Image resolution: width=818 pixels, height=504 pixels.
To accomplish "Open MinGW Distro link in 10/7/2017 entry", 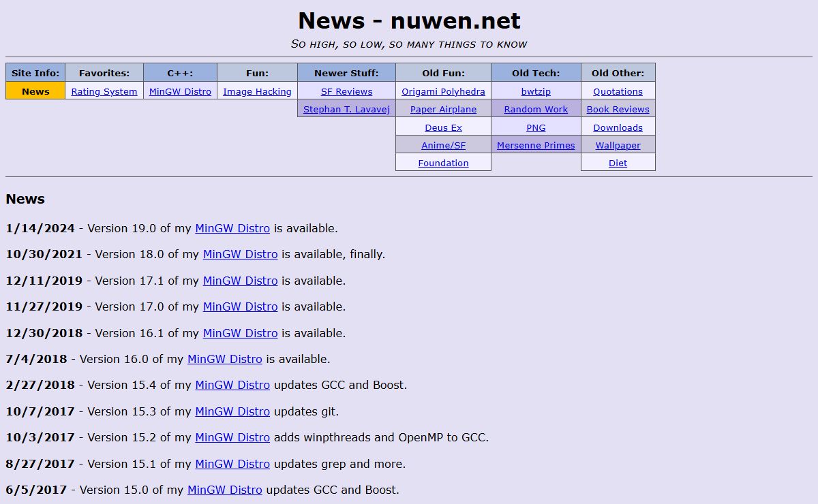I will (232, 411).
